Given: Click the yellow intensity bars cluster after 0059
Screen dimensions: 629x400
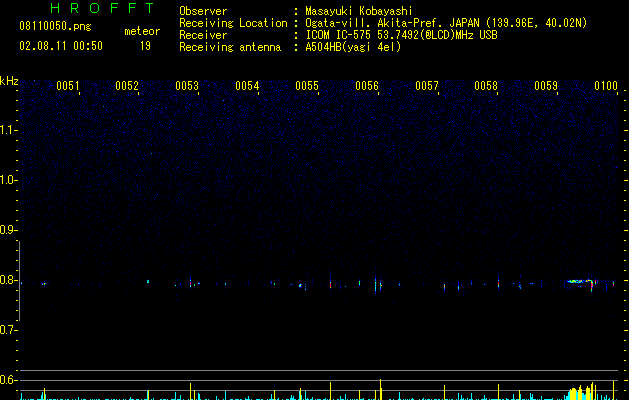Looking at the screenshot, I should [x=582, y=393].
